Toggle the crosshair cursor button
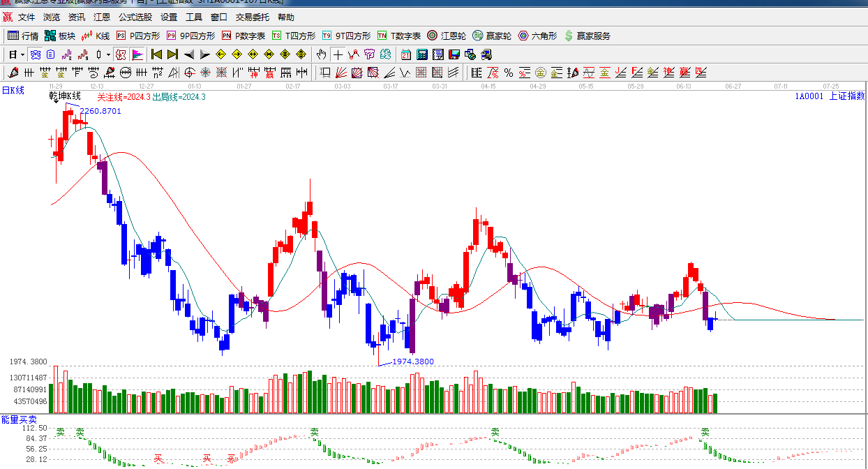This screenshot has height=469, width=868. click(x=338, y=54)
